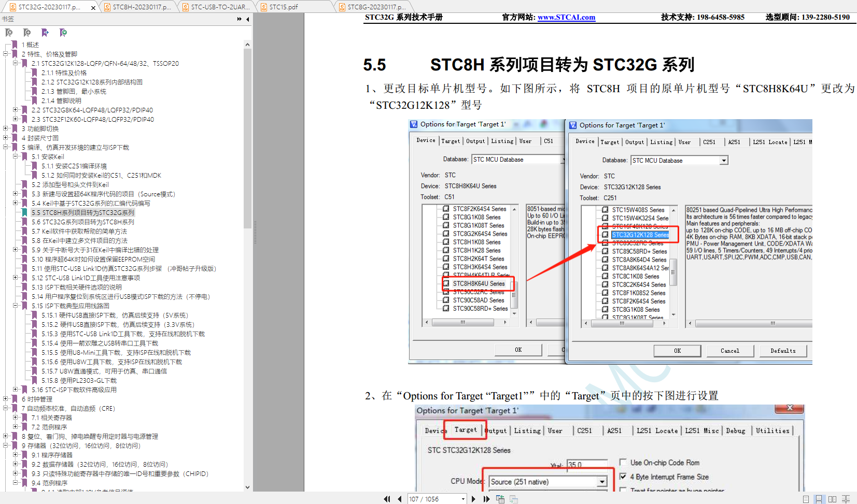
Task: Open bookmark '5.8 在Keil中建立多文件项目的方法'
Action: 79,240
